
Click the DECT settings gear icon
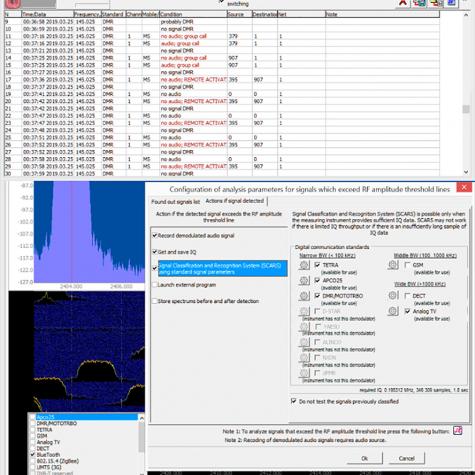pos(393,296)
